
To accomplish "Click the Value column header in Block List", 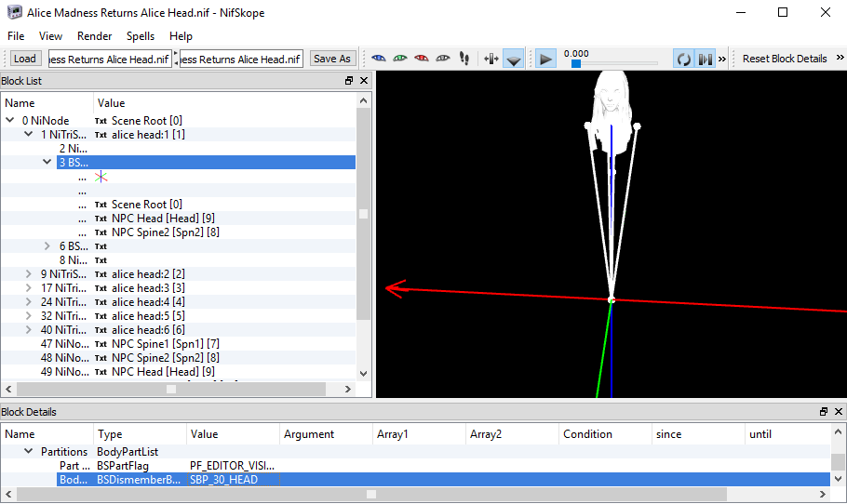I will (x=224, y=102).
